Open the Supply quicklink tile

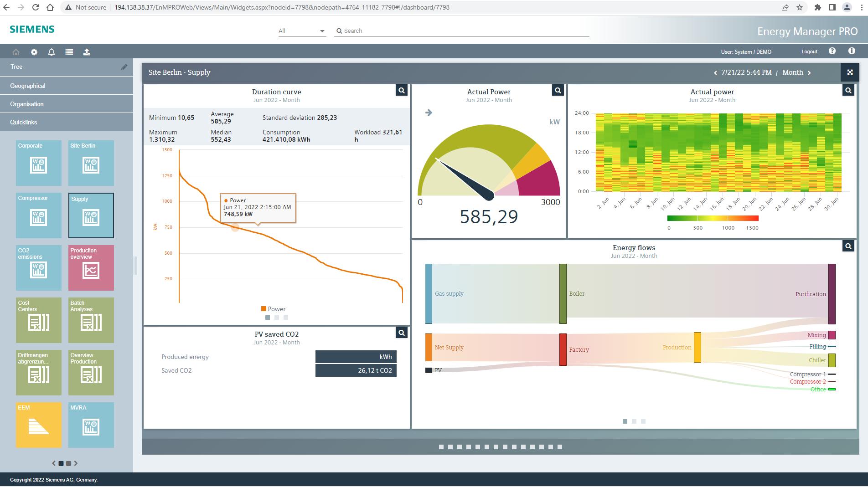(x=91, y=215)
